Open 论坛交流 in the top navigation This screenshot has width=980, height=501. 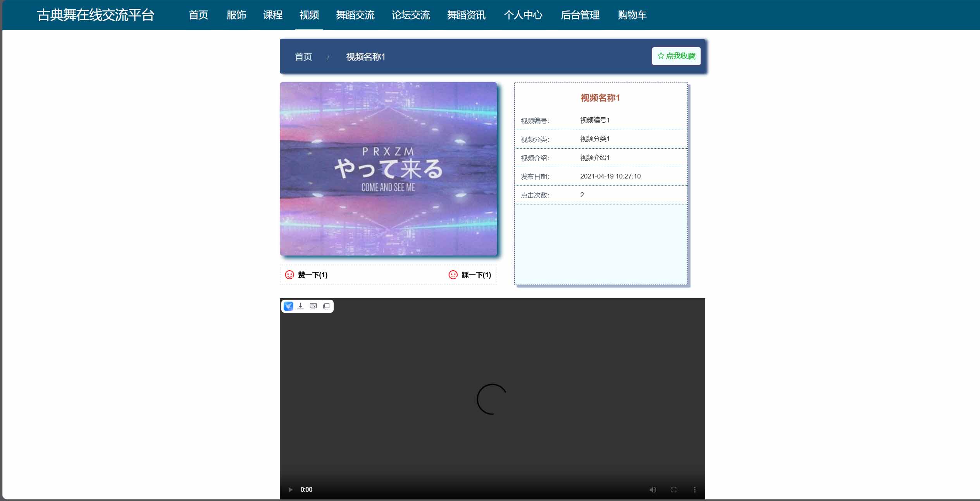pos(411,15)
